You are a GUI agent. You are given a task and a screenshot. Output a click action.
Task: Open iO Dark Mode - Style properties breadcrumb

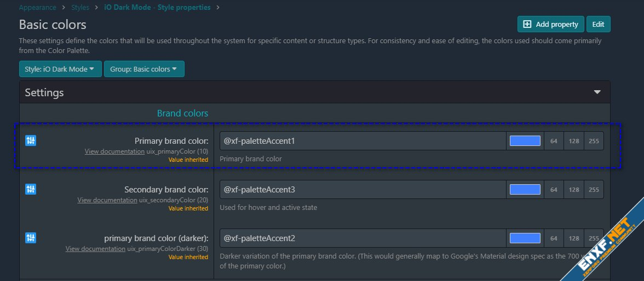[x=157, y=8]
